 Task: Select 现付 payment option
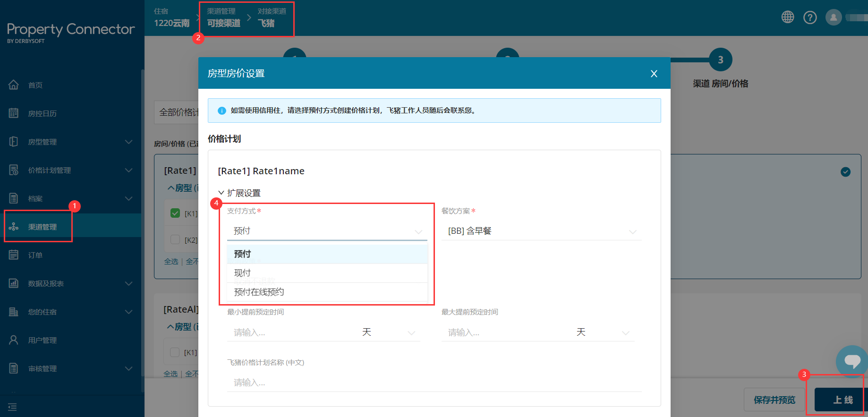point(327,273)
